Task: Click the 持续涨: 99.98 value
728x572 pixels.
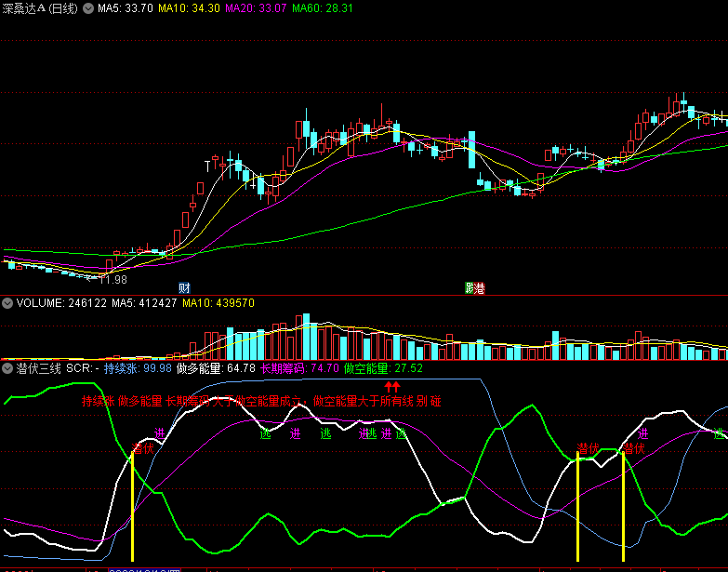Action: tap(138, 368)
